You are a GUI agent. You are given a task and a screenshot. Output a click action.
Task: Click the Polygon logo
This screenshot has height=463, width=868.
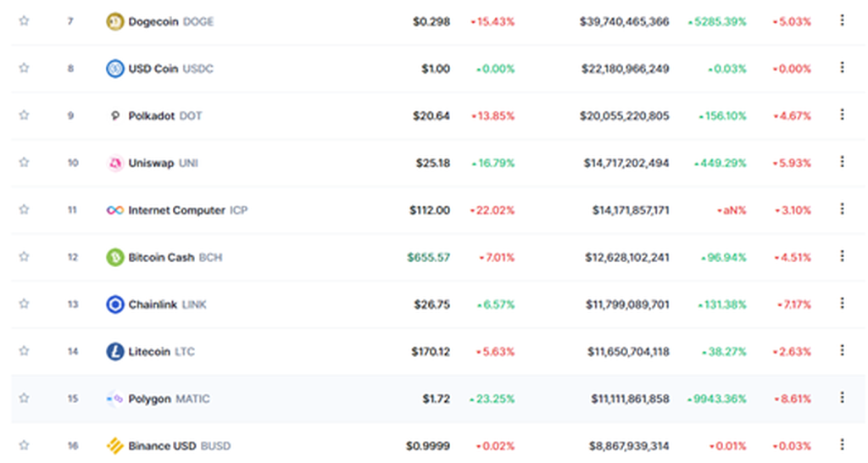[x=115, y=399]
